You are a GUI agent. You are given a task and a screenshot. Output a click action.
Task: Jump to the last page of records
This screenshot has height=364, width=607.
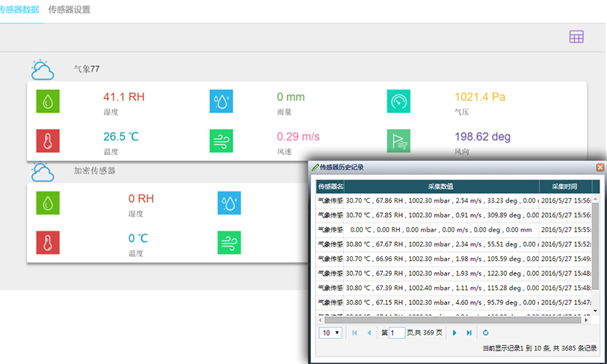469,333
